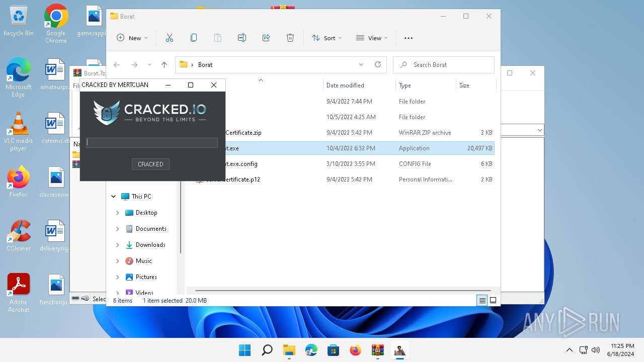
Task: Sort by Type column header
Action: coord(426,85)
